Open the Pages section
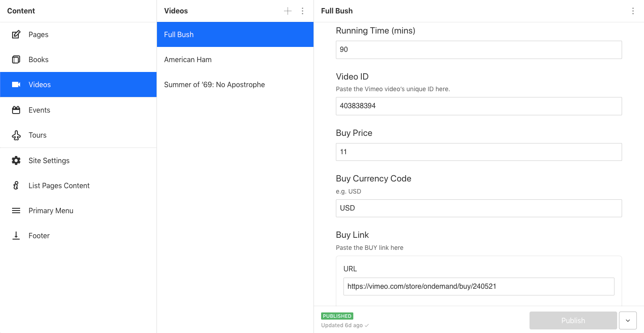 [78, 34]
